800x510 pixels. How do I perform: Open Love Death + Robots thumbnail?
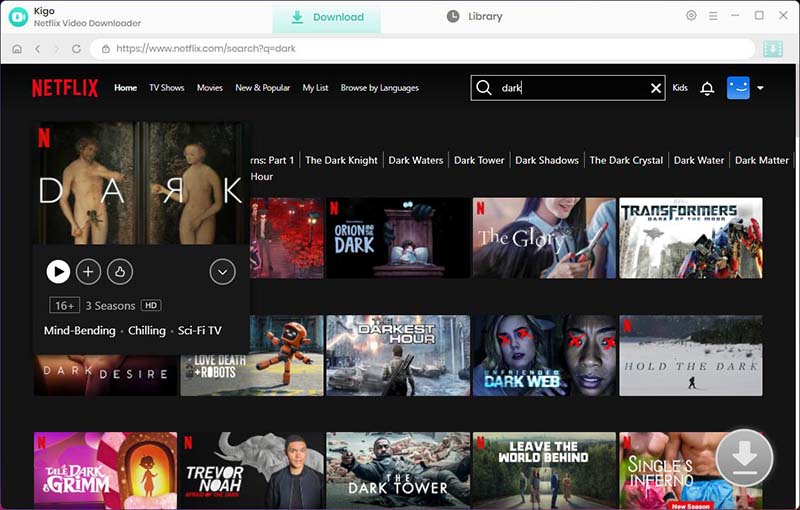point(287,355)
